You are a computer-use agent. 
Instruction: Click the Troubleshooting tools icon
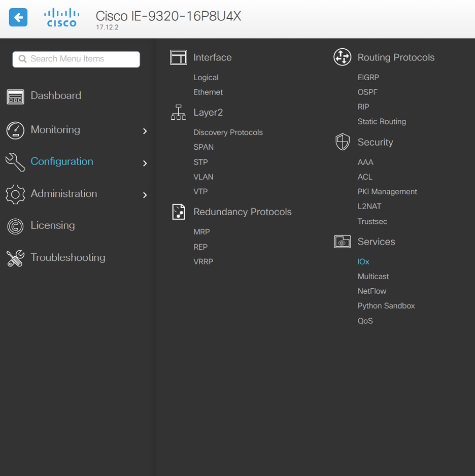pos(15,258)
